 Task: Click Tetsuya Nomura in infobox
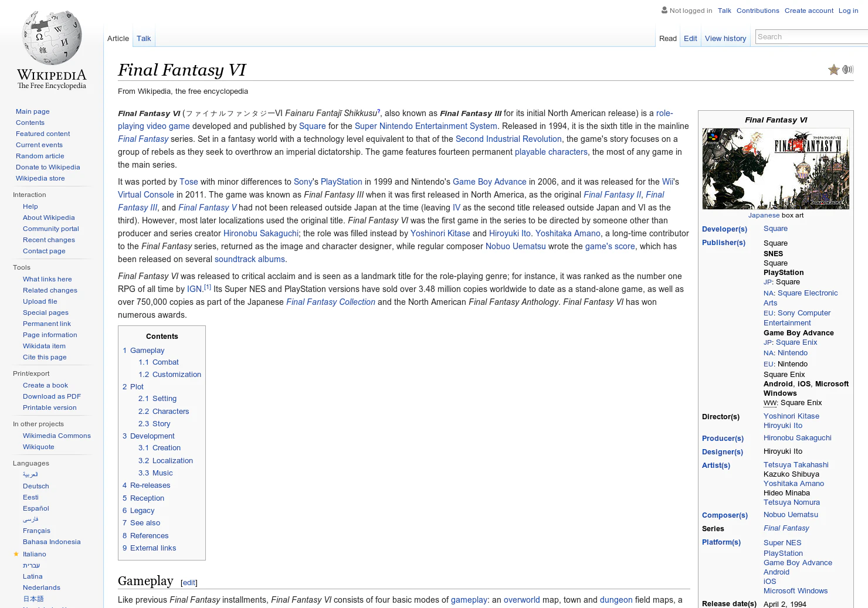coord(792,502)
